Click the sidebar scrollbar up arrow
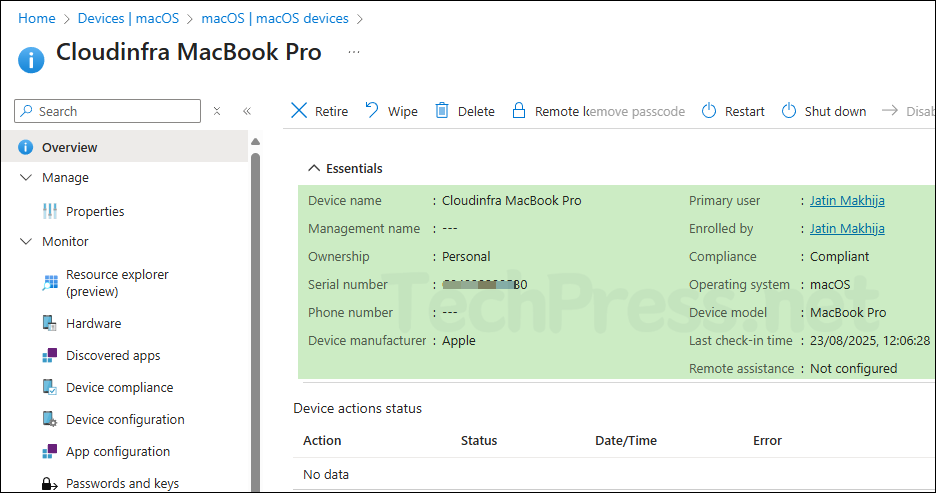Screen dimensions: 936x493 point(255,141)
